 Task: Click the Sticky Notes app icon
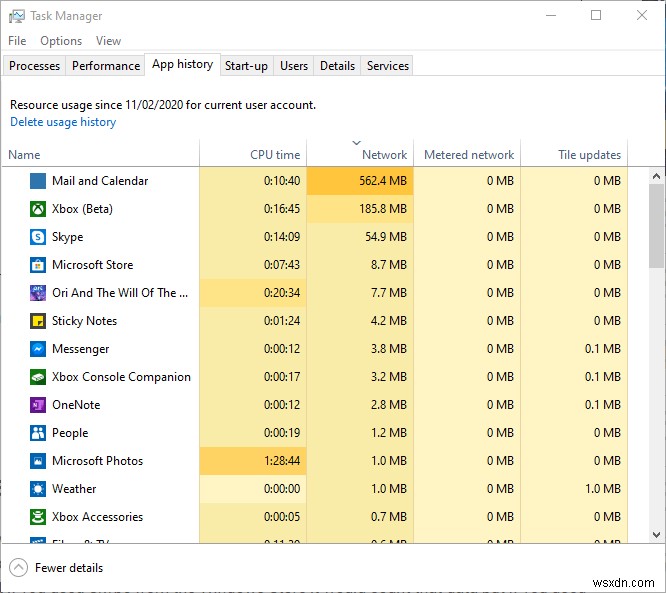click(x=38, y=321)
